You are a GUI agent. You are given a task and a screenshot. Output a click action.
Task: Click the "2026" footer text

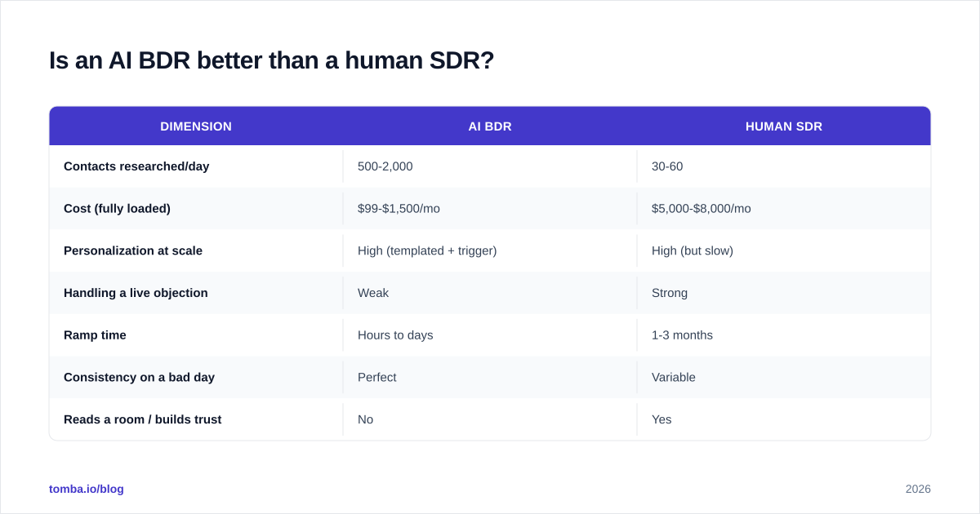918,489
